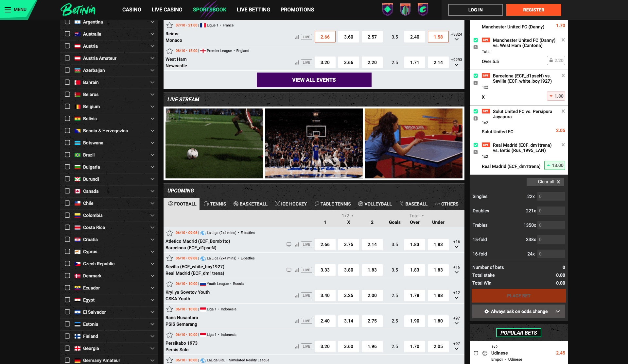Screen dimensions: 628x364
Task: Select the LIVE icon for West Ham vs Newcastle
Action: pyautogui.click(x=306, y=62)
